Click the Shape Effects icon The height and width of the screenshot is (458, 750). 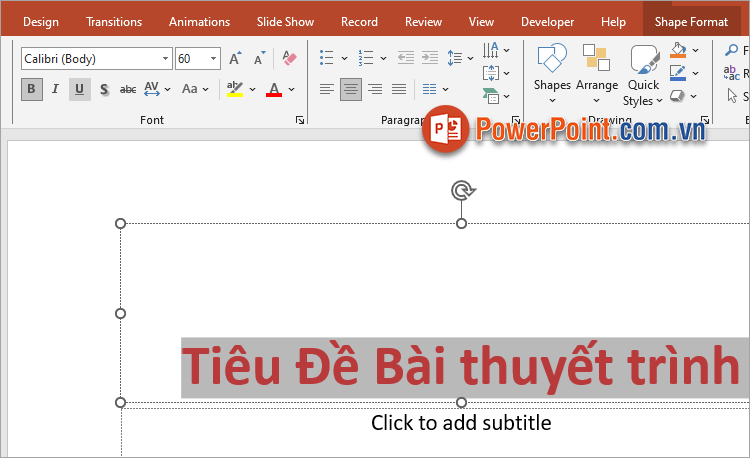pos(677,96)
